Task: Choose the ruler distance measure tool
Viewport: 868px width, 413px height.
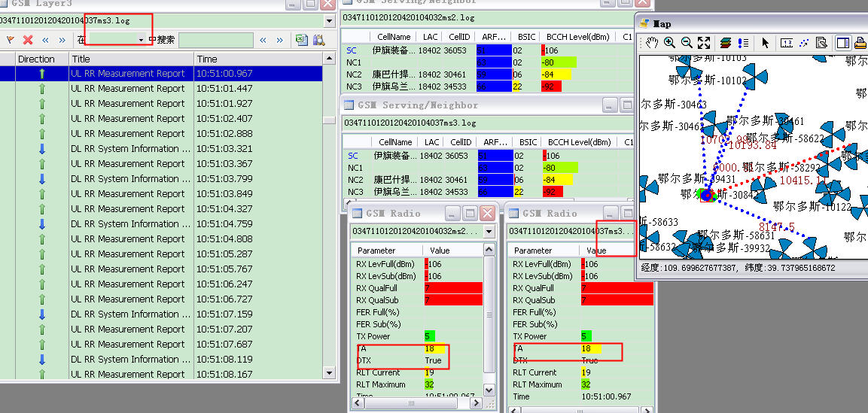Action: (787, 43)
